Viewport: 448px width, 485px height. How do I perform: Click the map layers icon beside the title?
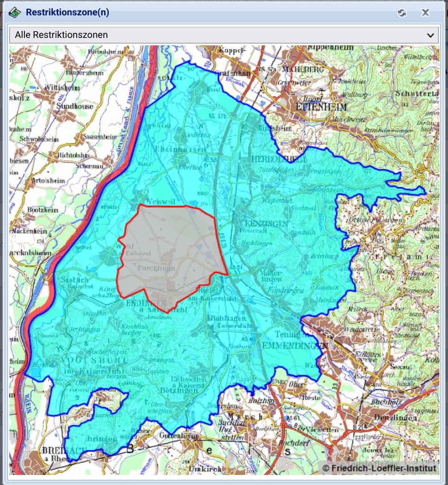[x=15, y=12]
